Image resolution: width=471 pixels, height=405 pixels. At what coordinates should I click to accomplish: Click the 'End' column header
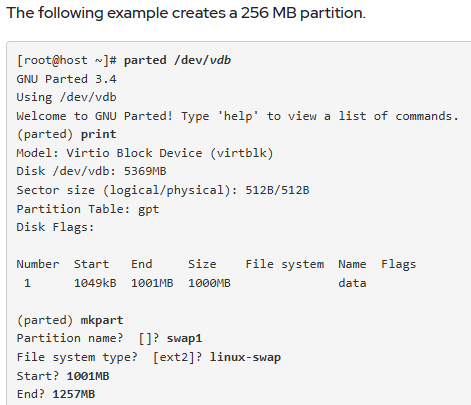(142, 264)
